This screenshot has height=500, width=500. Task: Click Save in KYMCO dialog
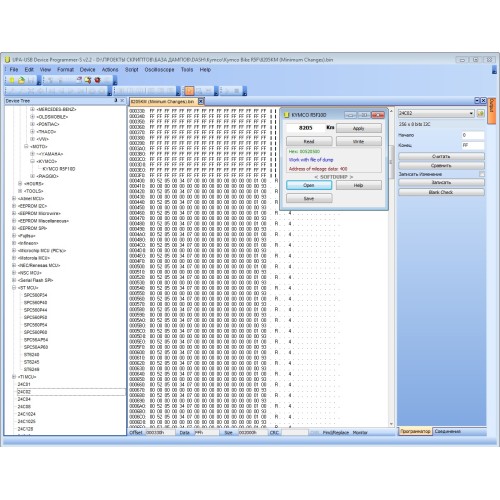click(x=309, y=198)
